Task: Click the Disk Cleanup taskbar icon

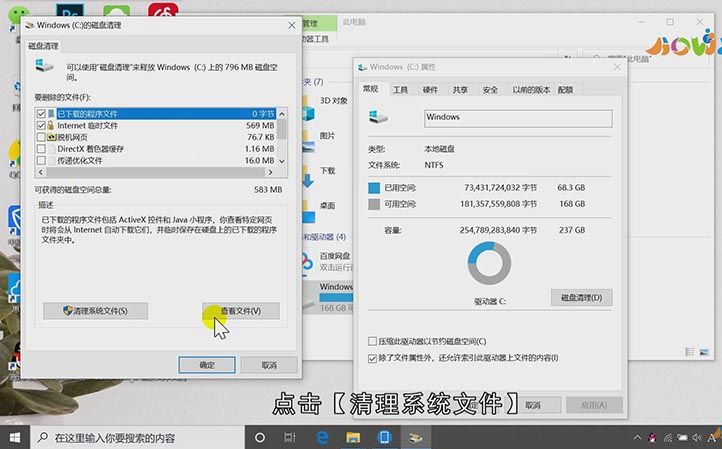Action: [415, 437]
